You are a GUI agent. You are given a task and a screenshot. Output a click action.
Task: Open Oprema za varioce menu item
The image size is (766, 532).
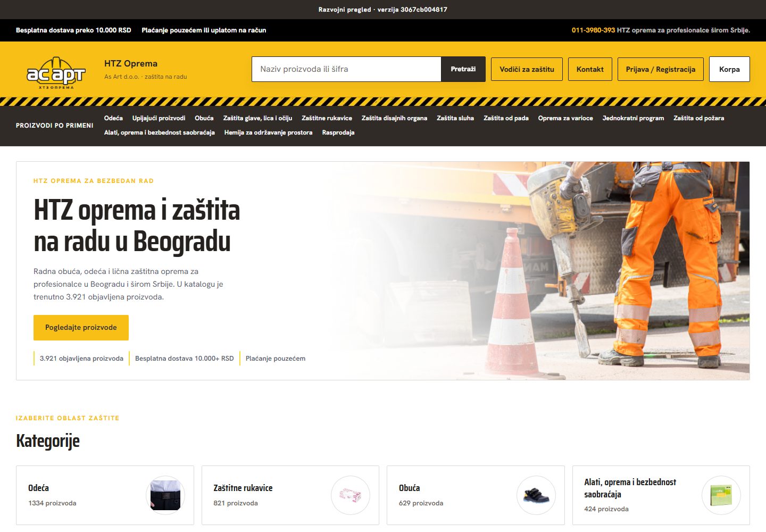[565, 118]
